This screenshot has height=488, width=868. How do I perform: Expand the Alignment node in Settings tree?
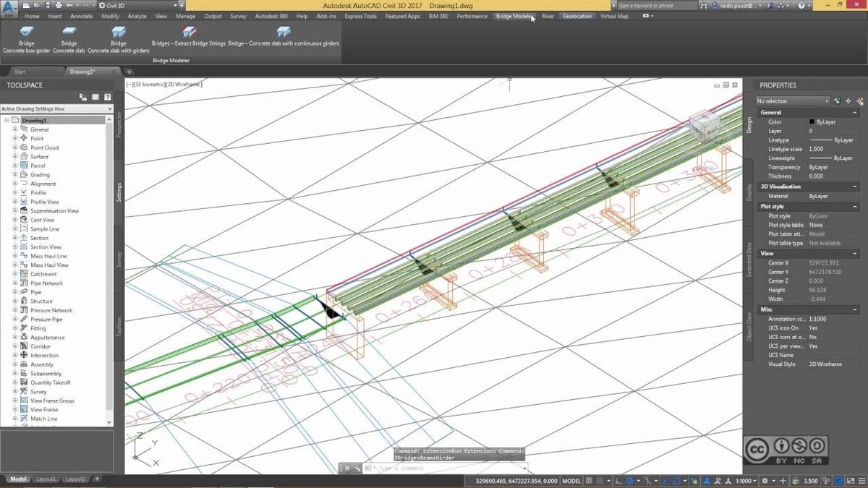coord(15,184)
